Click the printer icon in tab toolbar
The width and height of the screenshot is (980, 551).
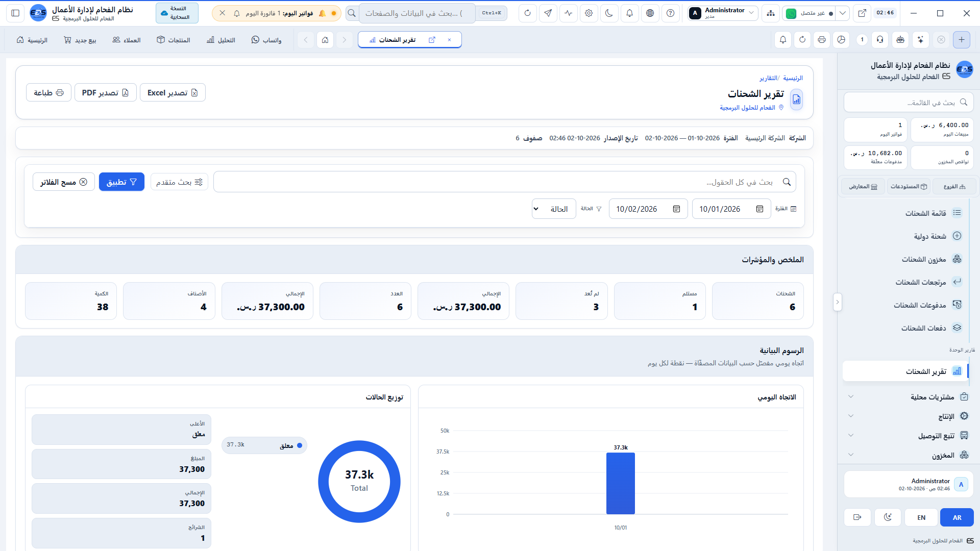(821, 39)
